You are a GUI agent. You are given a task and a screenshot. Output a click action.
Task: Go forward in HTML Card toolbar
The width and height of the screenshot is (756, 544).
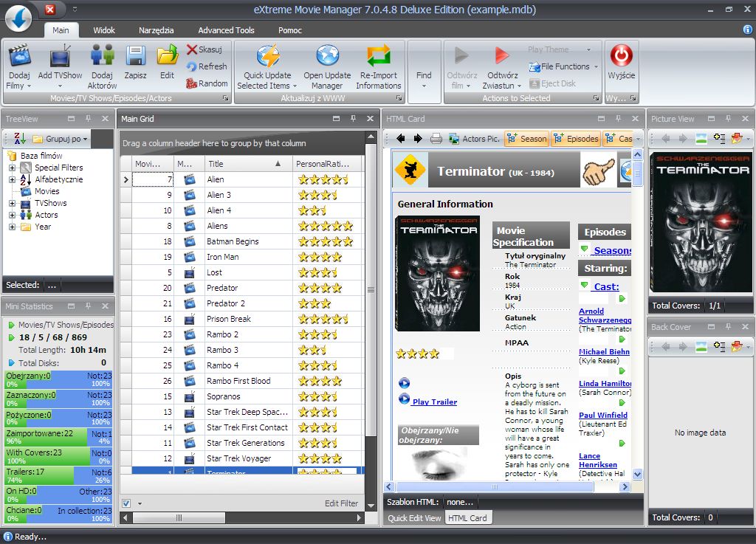click(418, 139)
